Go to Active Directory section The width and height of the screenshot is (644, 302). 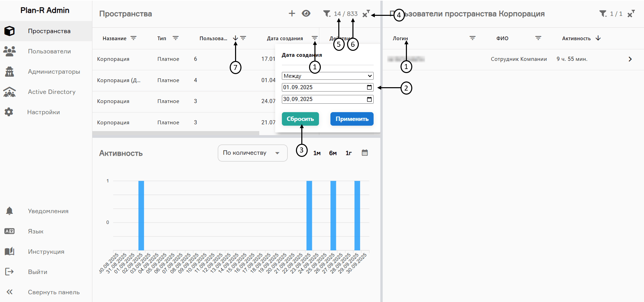point(51,92)
